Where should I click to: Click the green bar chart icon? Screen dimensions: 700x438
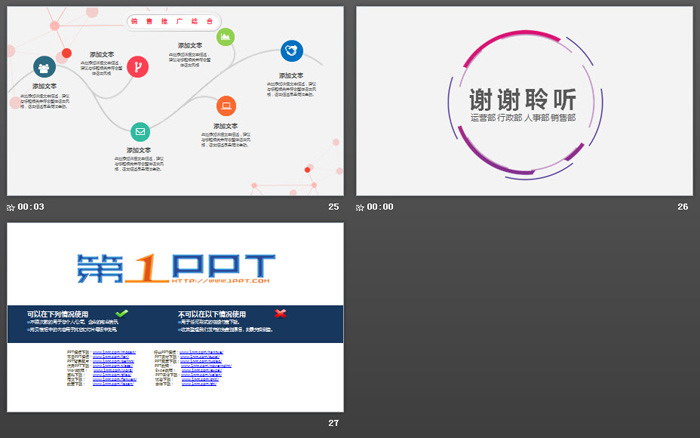pos(226,37)
